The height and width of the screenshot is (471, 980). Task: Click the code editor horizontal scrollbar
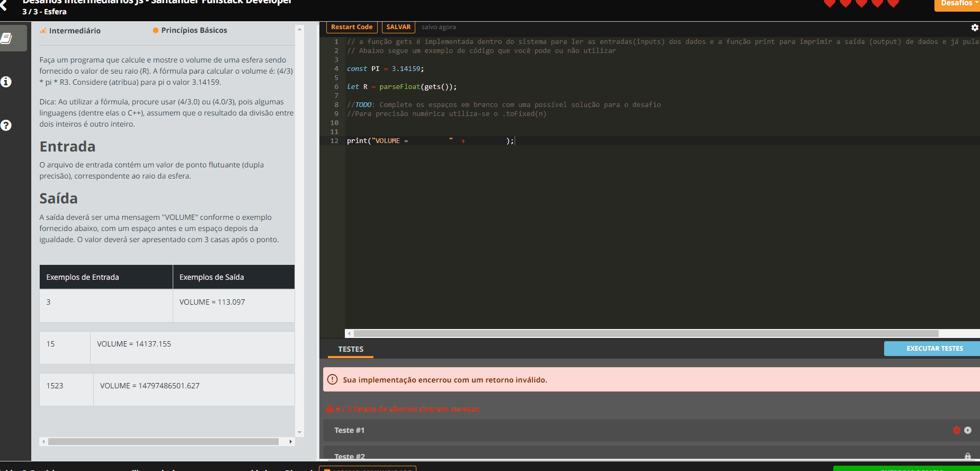pos(646,334)
